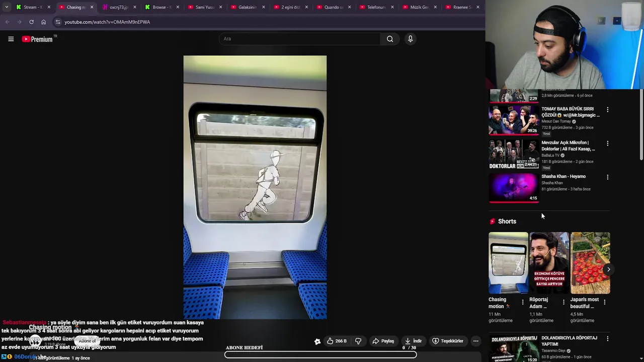Screen dimensions: 644x362
Task: Click the ABONE HEDEFİ progress bar overlay
Action: 320,354
